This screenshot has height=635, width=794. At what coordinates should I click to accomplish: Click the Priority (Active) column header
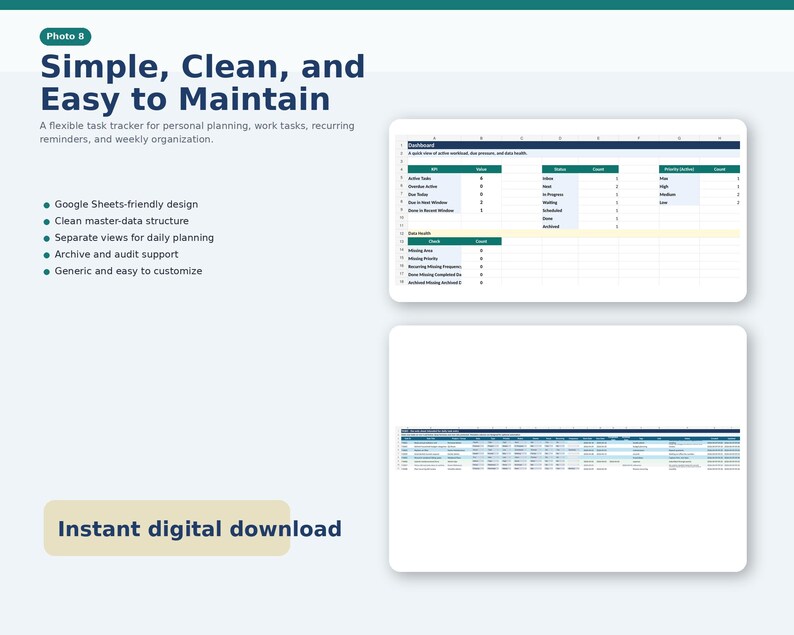coord(679,169)
